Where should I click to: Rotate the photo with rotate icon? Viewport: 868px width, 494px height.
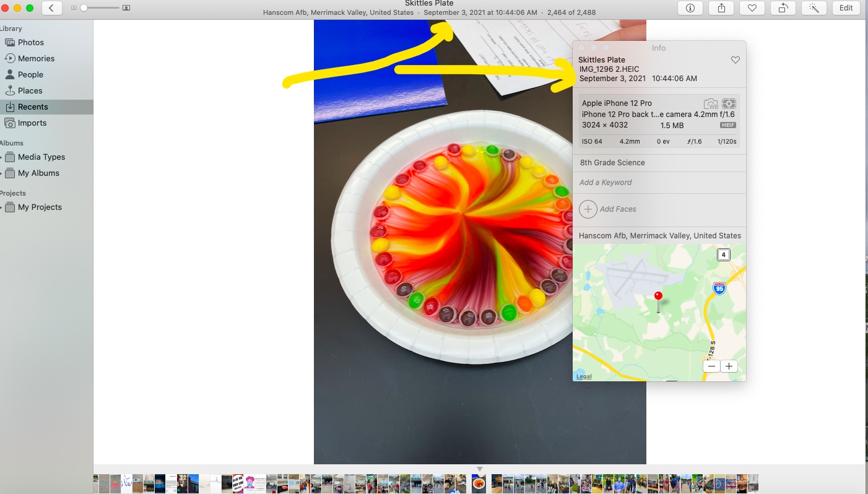[x=783, y=8]
